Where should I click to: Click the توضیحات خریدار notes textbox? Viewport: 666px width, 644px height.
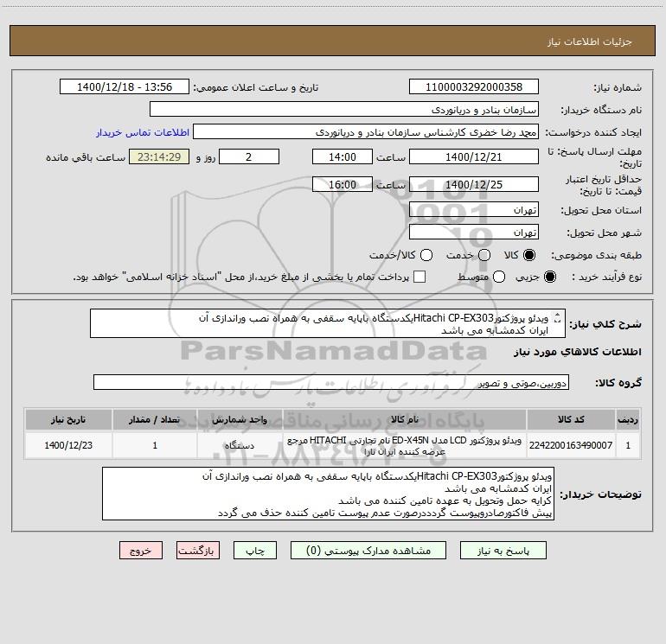pyautogui.click(x=328, y=494)
